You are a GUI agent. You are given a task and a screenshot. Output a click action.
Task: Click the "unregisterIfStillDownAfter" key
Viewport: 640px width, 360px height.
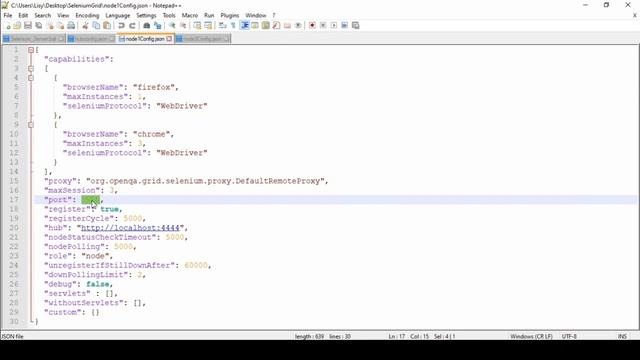(109, 265)
